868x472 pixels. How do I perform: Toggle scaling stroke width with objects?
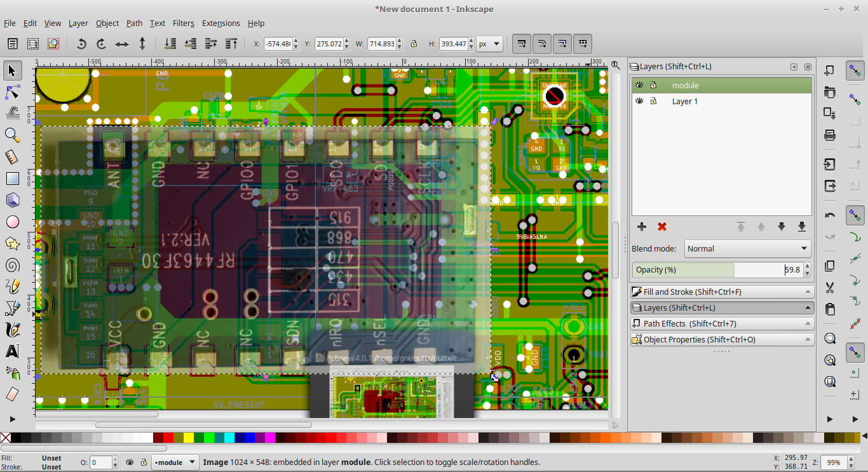(522, 44)
